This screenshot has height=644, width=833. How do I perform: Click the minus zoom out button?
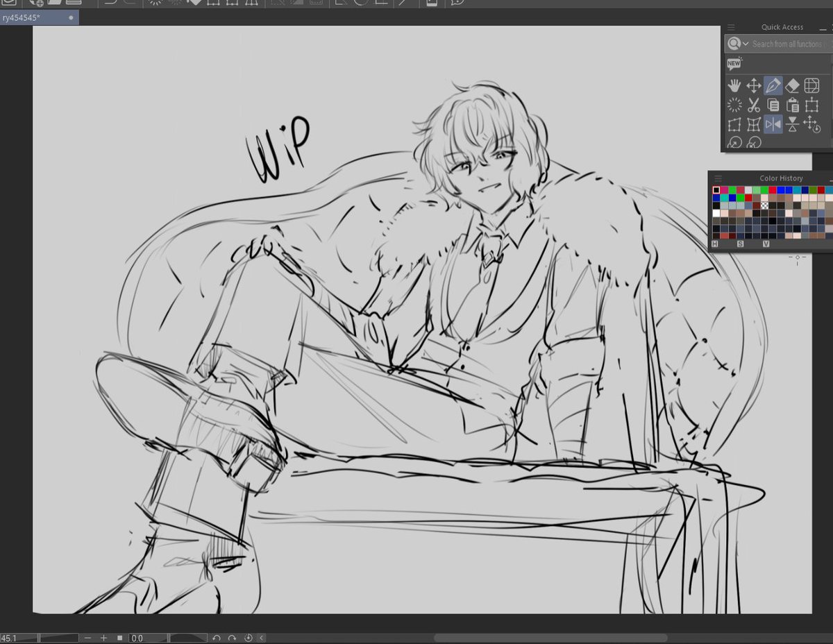click(x=88, y=638)
